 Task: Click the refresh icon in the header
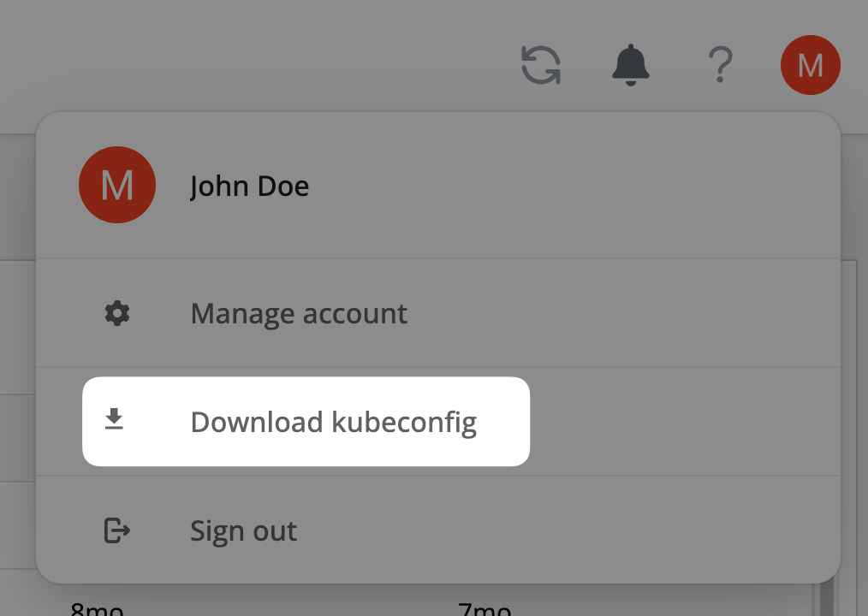[541, 65]
